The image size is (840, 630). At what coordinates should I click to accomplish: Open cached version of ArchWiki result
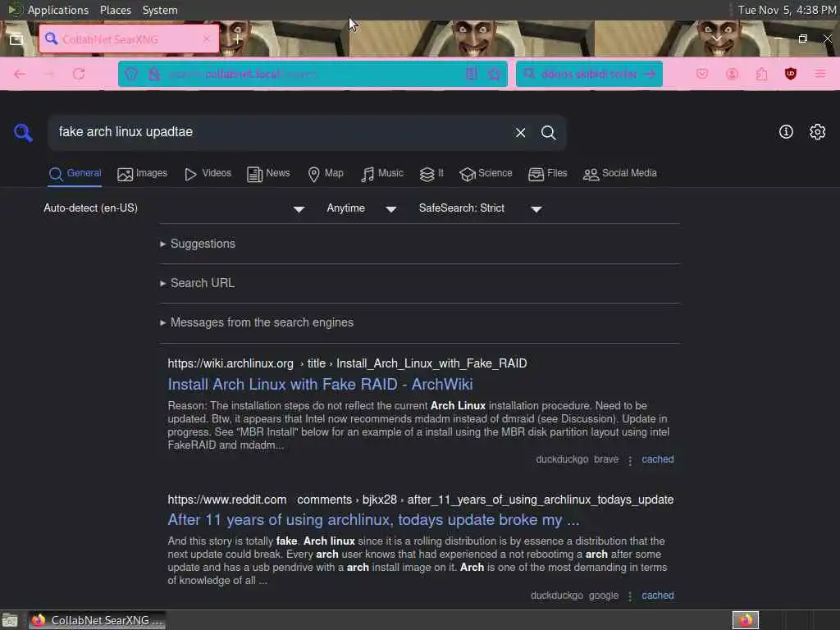click(x=657, y=459)
